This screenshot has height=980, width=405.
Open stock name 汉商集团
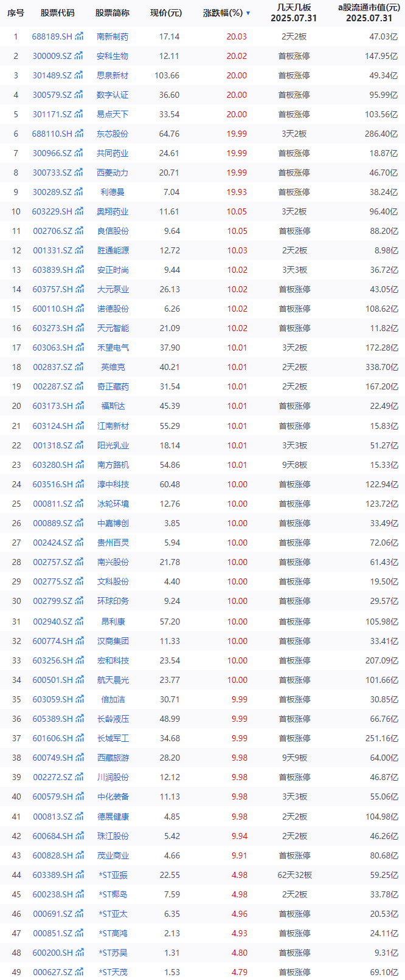point(112,641)
